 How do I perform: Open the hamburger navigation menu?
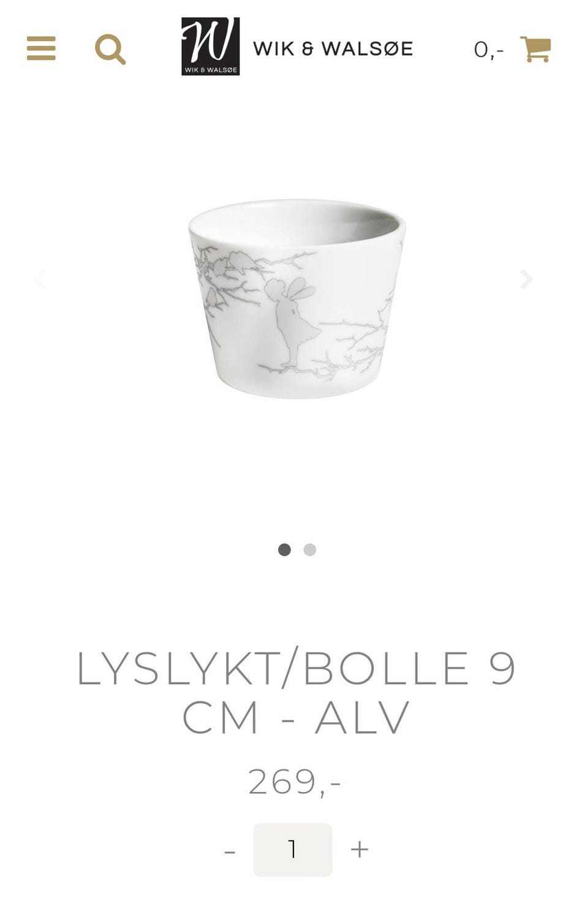click(x=41, y=48)
